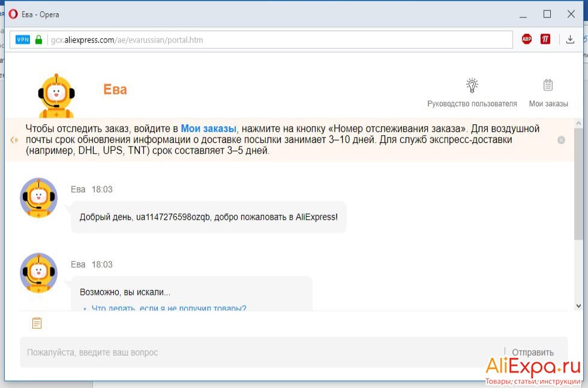588x388 pixels.
Task: Click the orders clipboard icon above input
Action: (x=37, y=323)
